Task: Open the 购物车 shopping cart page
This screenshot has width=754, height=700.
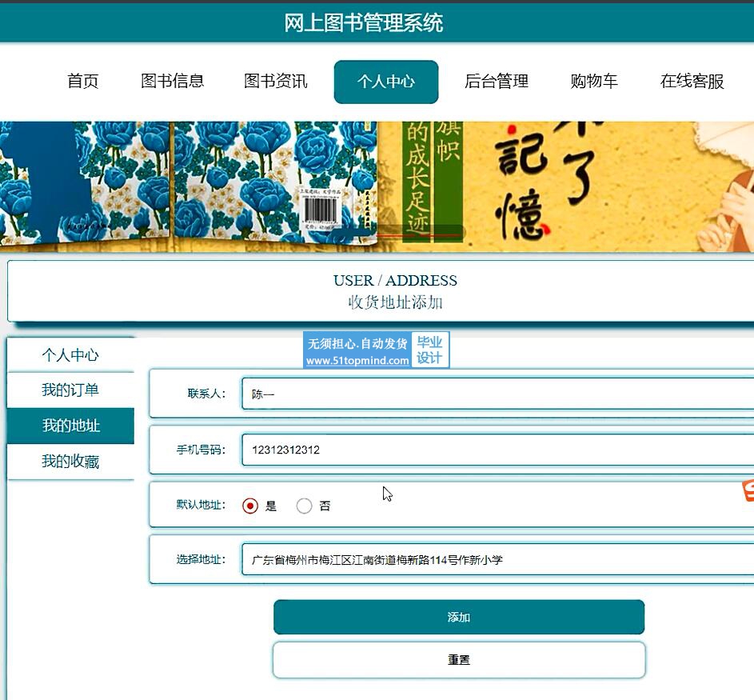Action: point(594,81)
